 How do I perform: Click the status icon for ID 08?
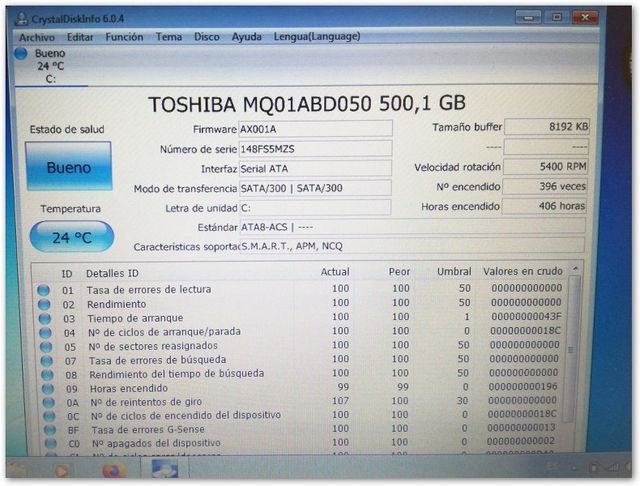(47, 375)
